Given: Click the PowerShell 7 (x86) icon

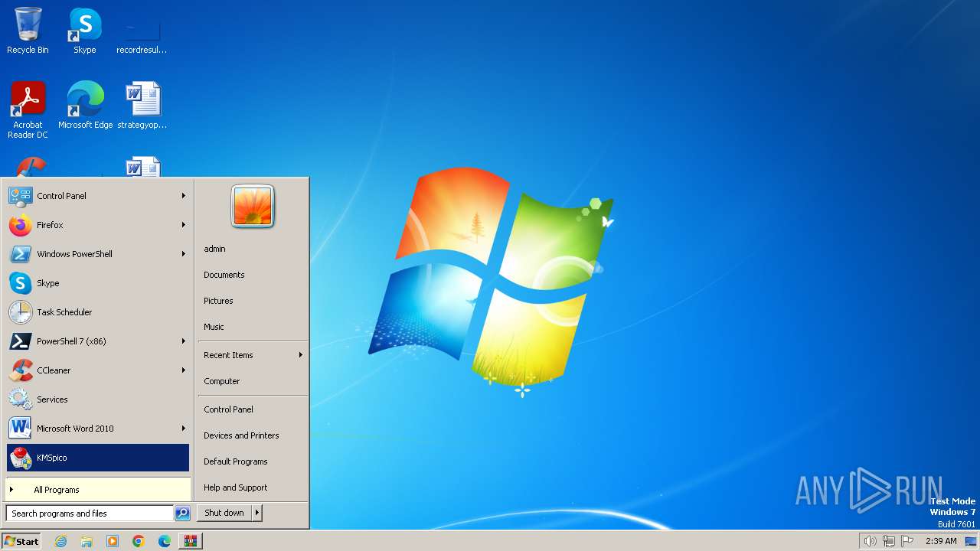Looking at the screenshot, I should pos(20,341).
